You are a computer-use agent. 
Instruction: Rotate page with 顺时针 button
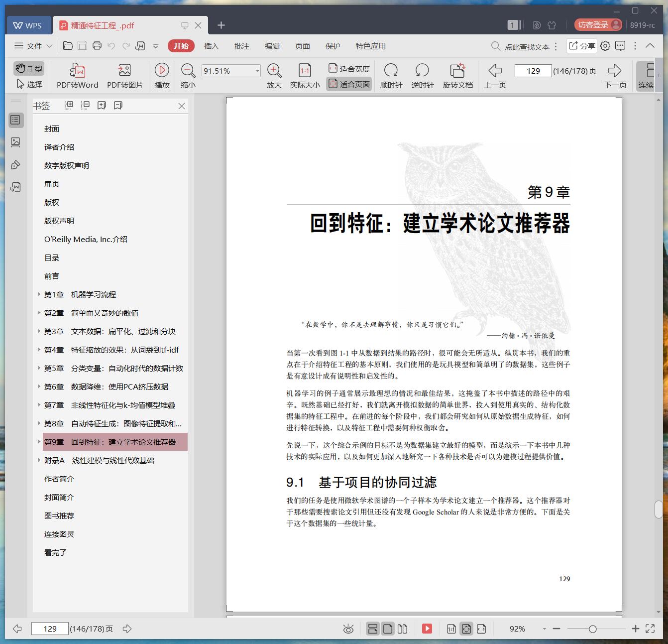pyautogui.click(x=391, y=76)
